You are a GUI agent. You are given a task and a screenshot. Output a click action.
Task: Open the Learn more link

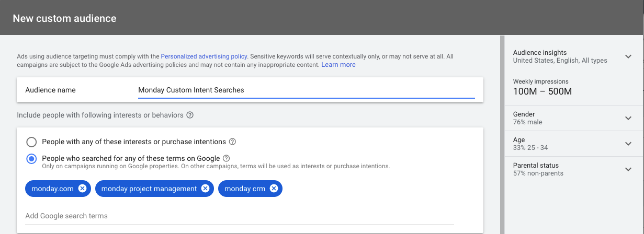[x=338, y=65]
